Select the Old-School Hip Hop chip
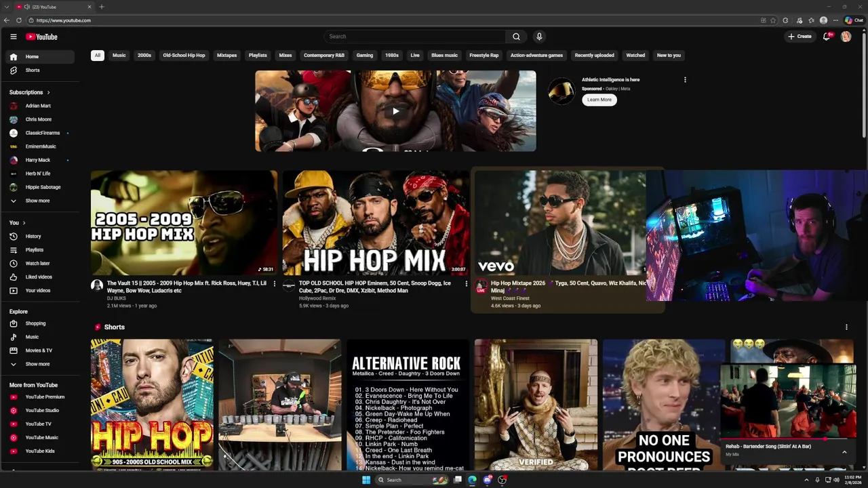Viewport: 868px width, 488px height. [x=184, y=56]
